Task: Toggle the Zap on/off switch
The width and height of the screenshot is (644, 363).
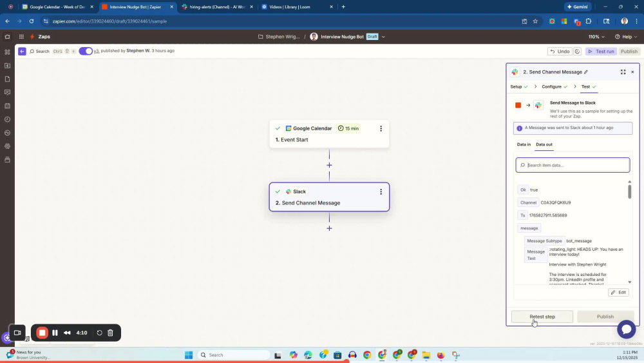Action: 86,51
